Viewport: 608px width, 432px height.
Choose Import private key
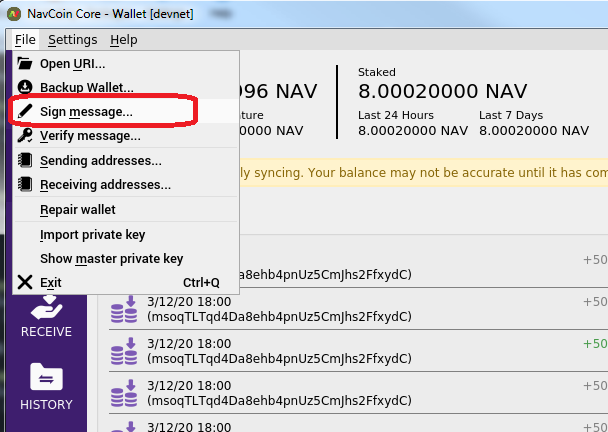(126, 235)
